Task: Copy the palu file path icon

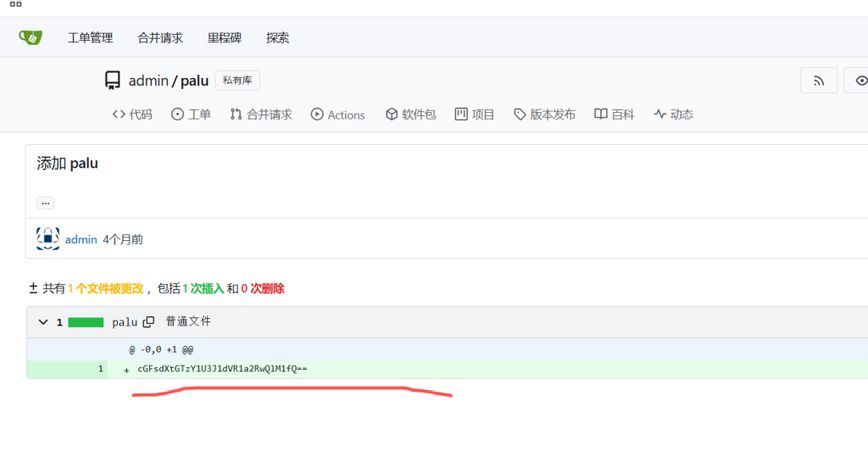Action: 149,322
